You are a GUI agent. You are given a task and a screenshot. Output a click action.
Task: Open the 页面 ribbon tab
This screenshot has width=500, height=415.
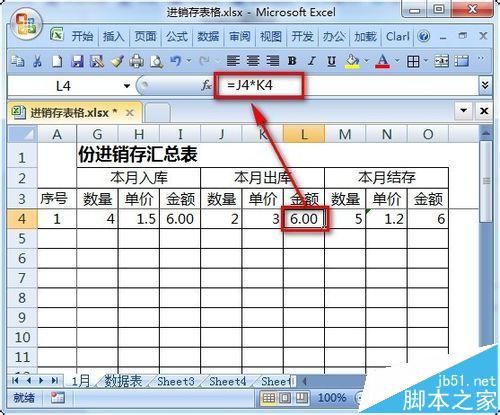click(x=145, y=36)
